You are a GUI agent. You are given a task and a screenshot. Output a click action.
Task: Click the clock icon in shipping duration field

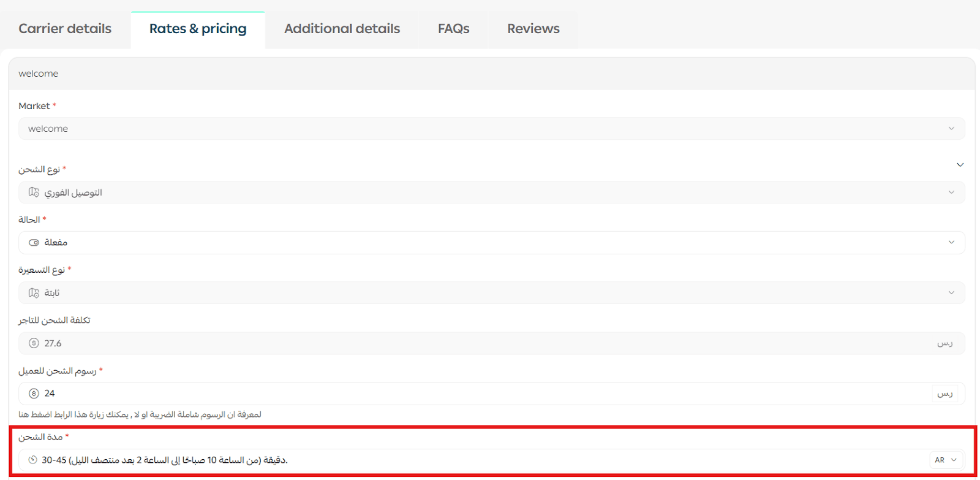[33, 460]
